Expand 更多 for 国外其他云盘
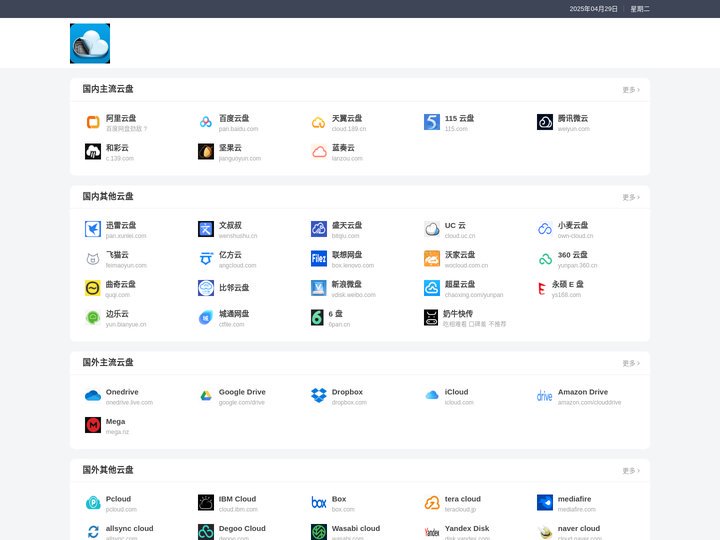 pos(631,471)
